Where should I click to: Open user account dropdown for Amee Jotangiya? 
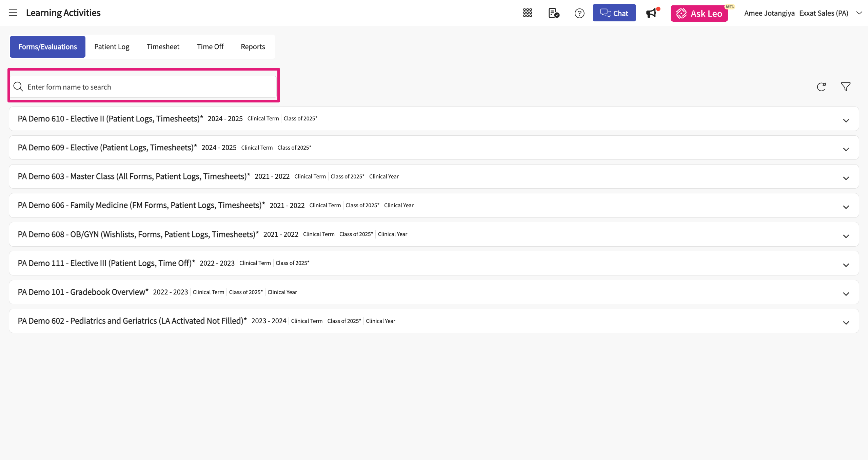point(859,13)
